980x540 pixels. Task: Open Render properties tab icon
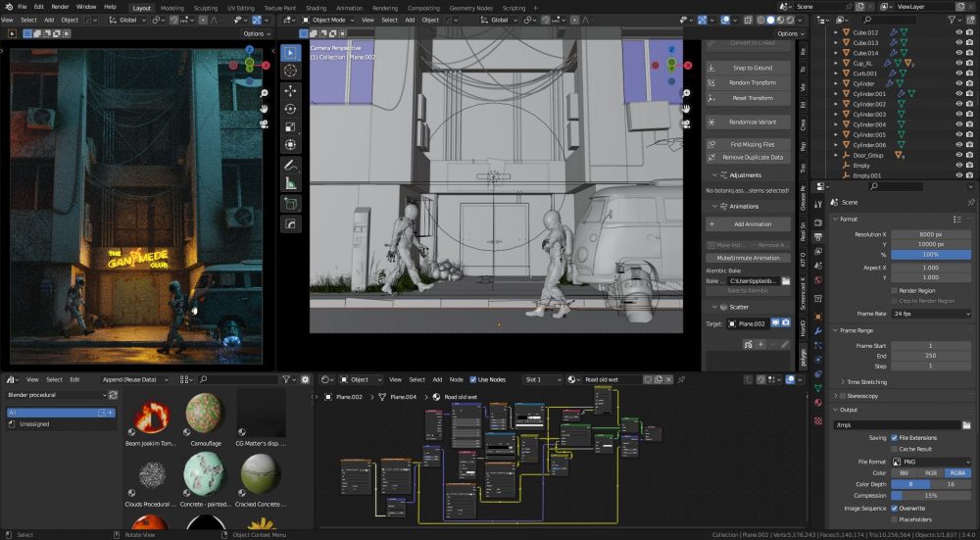[818, 222]
